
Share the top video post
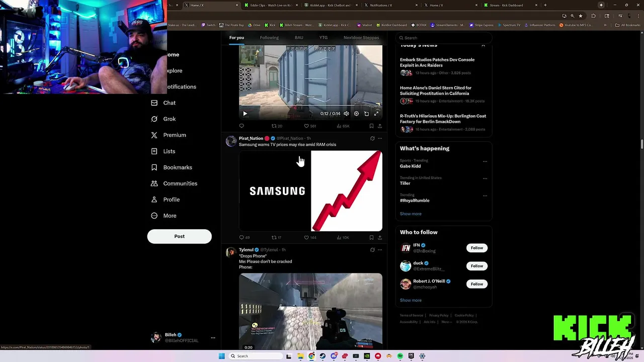coord(380,126)
